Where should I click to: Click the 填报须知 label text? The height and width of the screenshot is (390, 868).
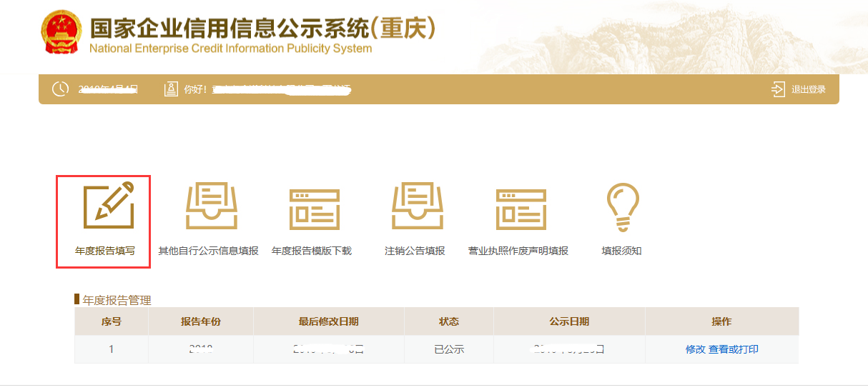[x=621, y=251]
